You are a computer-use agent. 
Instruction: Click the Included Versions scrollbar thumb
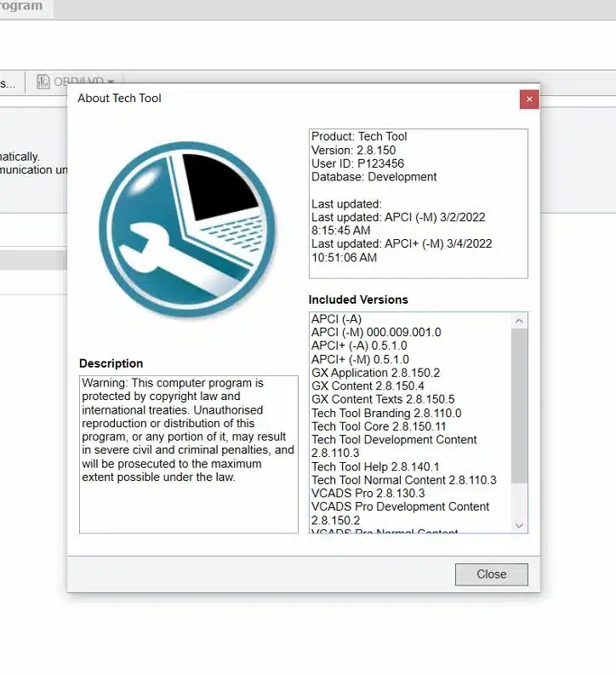[519, 404]
